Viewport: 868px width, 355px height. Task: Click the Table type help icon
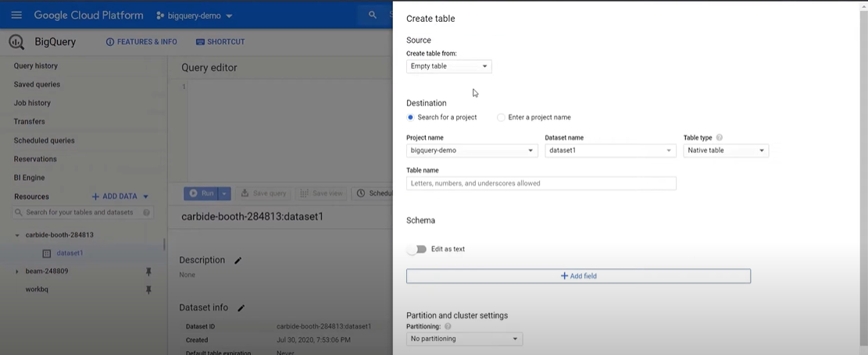pyautogui.click(x=719, y=137)
